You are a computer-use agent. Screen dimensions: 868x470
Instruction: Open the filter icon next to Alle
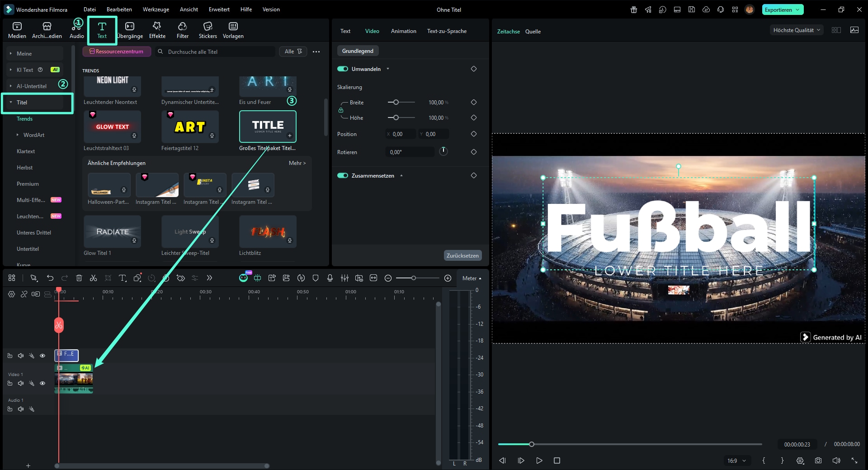(299, 52)
